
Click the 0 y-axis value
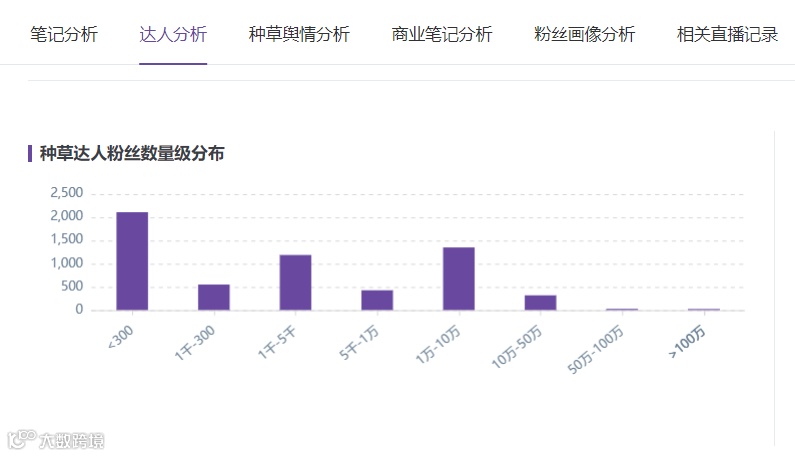(79, 309)
